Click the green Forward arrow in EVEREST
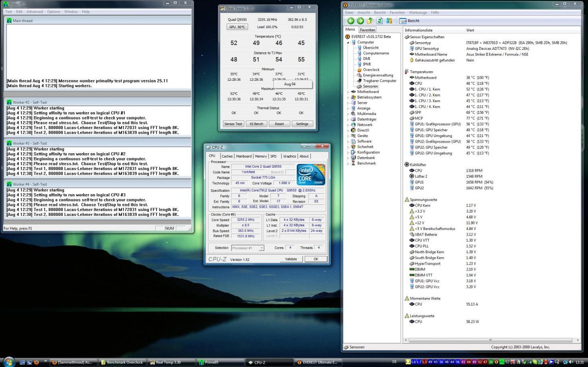The image size is (588, 367). point(360,21)
